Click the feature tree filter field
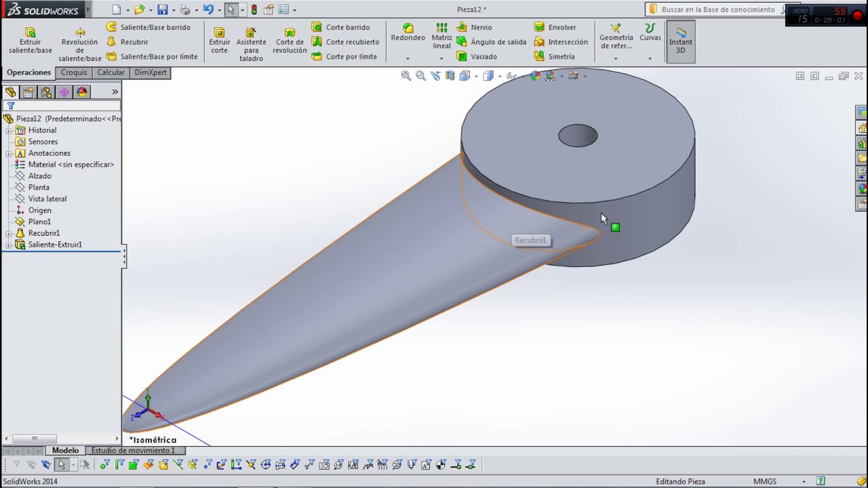This screenshot has width=868, height=488. [65, 106]
